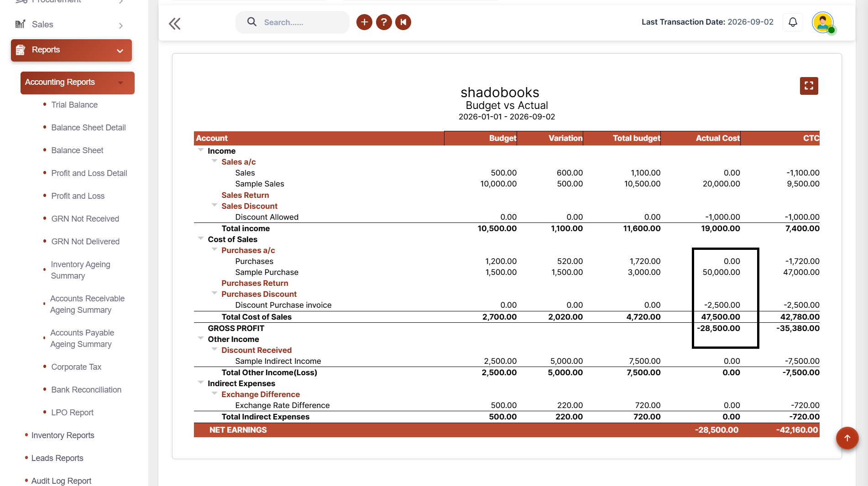Collapse the Other Income group
The height and width of the screenshot is (486, 868).
[x=201, y=338]
